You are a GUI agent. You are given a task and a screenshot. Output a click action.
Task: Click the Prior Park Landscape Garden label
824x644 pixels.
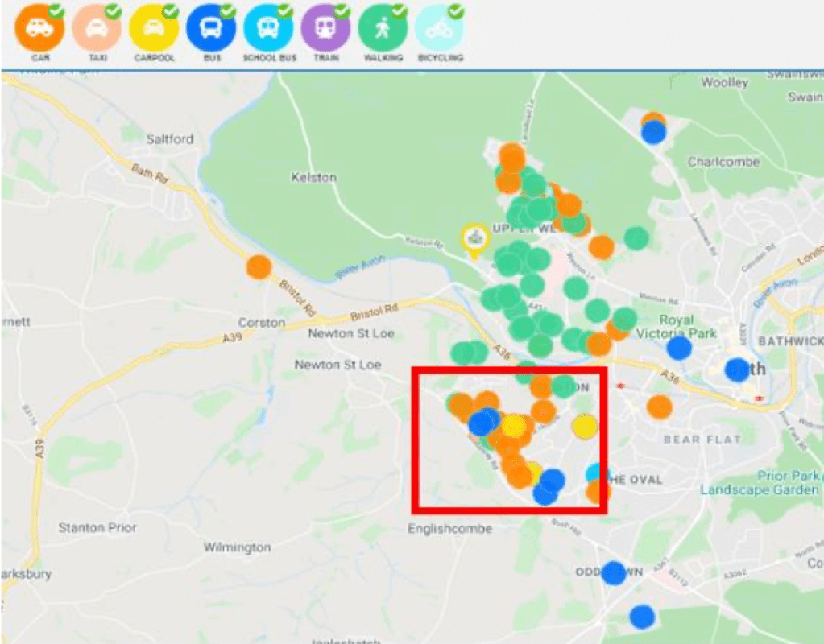[x=759, y=483]
